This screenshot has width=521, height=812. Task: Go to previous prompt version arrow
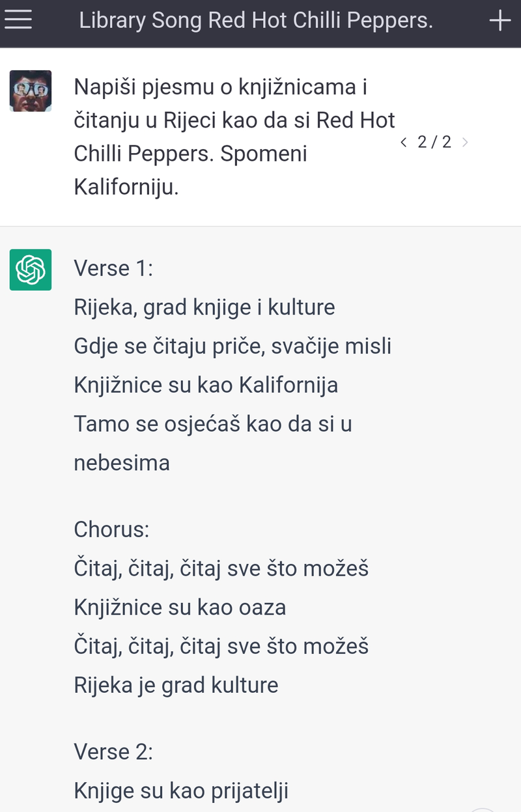[x=404, y=142]
